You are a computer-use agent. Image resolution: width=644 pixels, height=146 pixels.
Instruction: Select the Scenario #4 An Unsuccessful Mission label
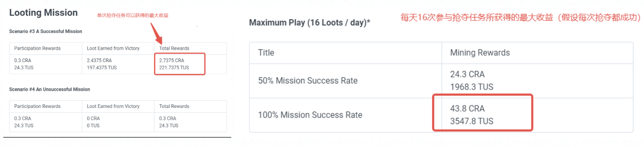point(49,89)
